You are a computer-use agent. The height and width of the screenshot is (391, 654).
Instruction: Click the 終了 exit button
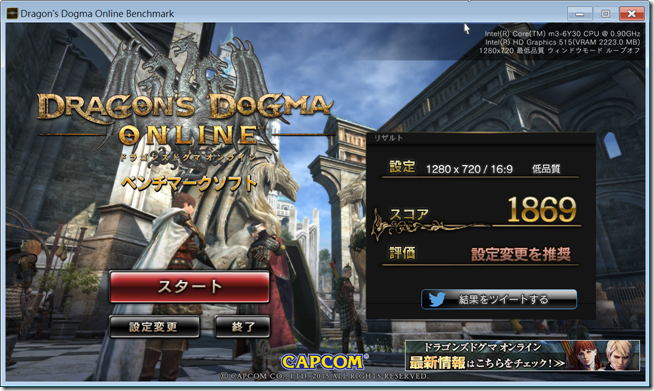coord(242,327)
